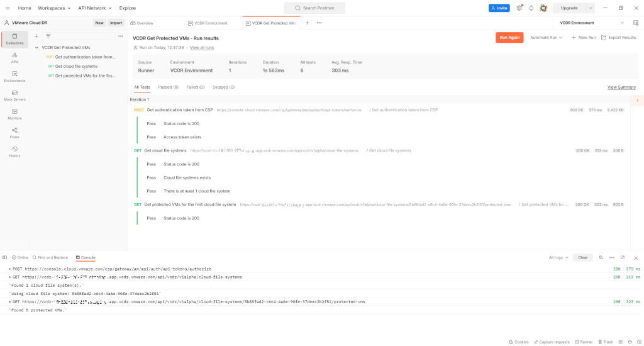The height and width of the screenshot is (346, 644).
Task: Open History in the sidebar
Action: click(15, 152)
